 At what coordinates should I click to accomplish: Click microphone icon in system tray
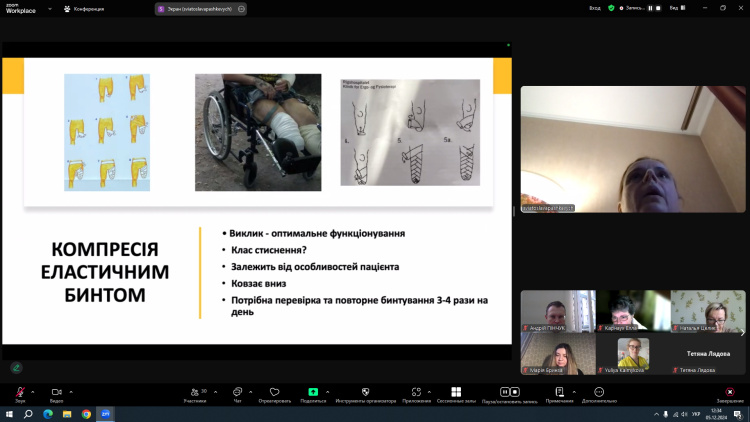tap(665, 414)
